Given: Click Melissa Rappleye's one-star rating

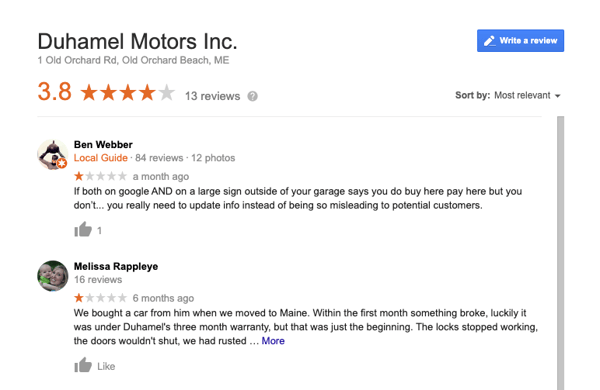Looking at the screenshot, I should tap(100, 298).
